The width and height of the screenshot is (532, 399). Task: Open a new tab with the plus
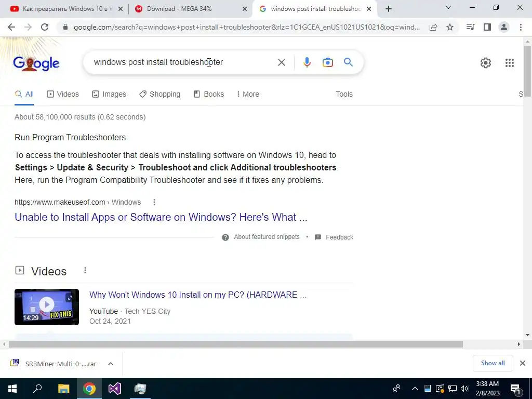[389, 9]
